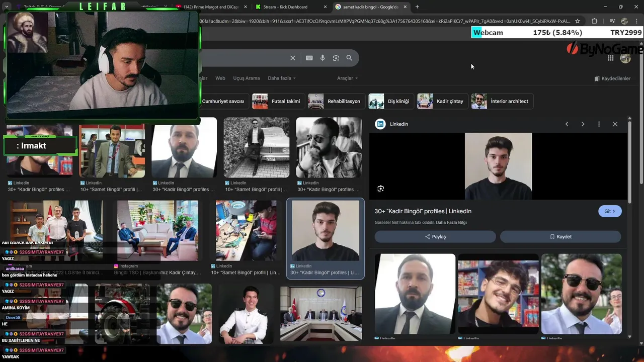This screenshot has width=644, height=362.
Task: Click the Paylaş share button
Action: pos(435,237)
